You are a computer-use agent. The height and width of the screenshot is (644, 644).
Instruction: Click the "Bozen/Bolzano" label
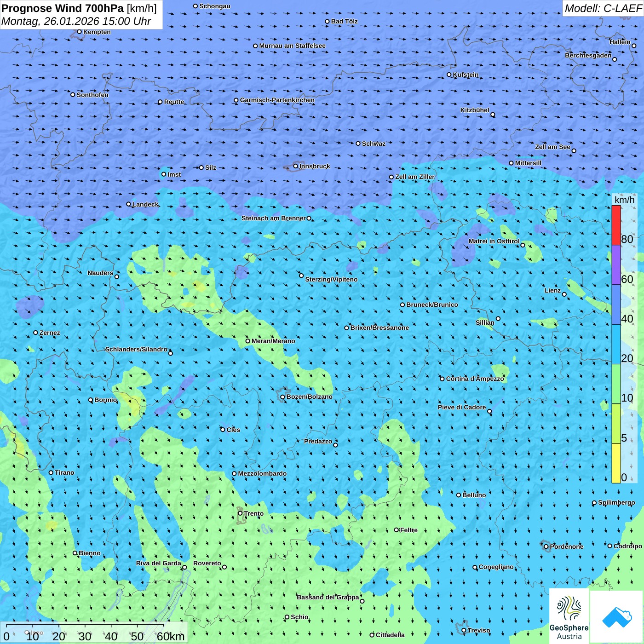pos(310,397)
